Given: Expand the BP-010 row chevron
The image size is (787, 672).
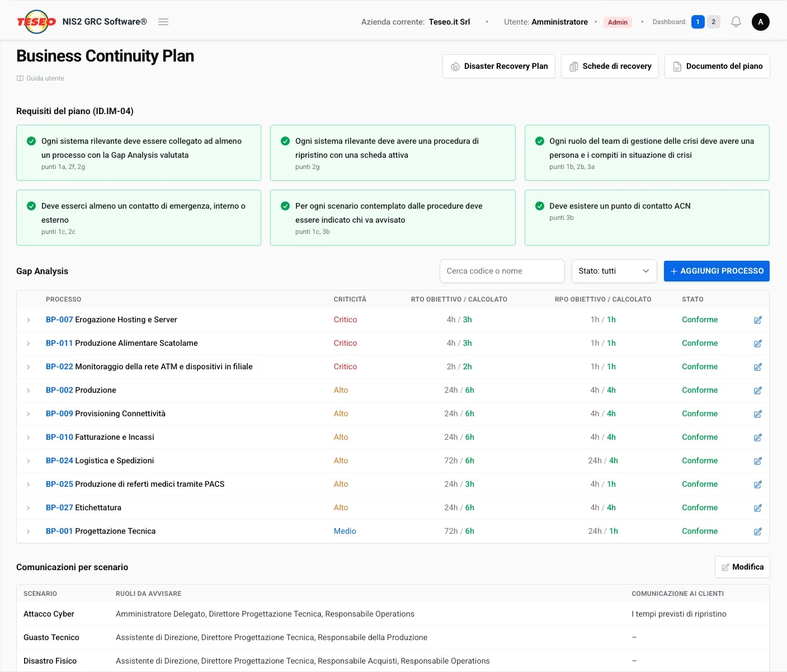Looking at the screenshot, I should click(x=28, y=438).
